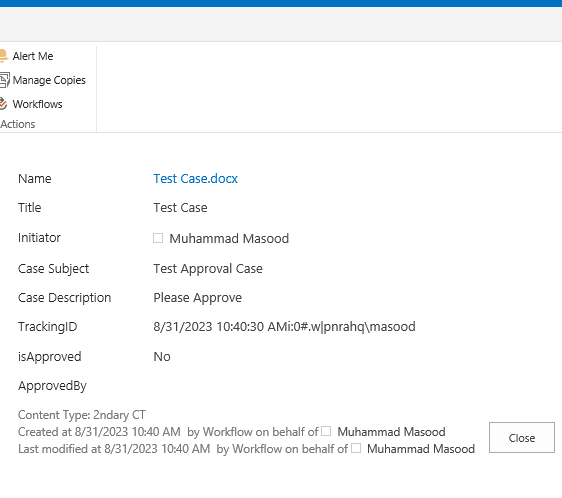Click the Actions group label
The width and height of the screenshot is (562, 498).
coord(18,124)
